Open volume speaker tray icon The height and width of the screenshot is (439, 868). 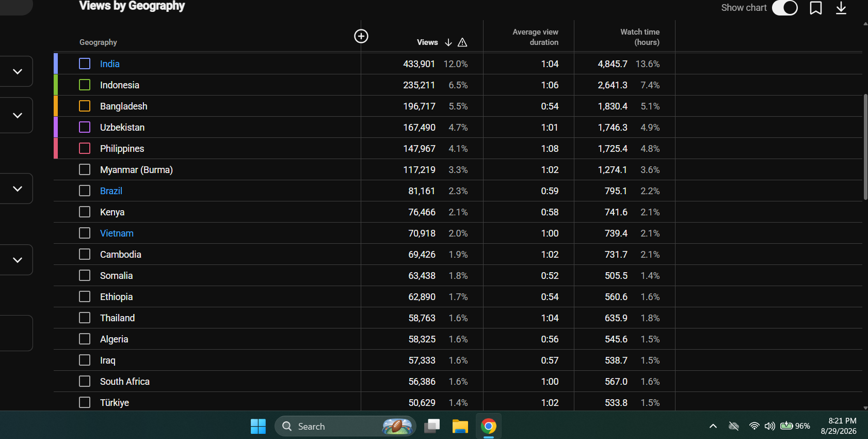[770, 426]
